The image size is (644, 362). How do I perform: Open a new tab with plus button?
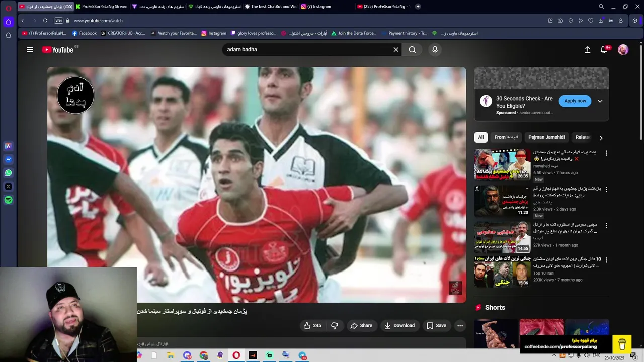coord(418,7)
